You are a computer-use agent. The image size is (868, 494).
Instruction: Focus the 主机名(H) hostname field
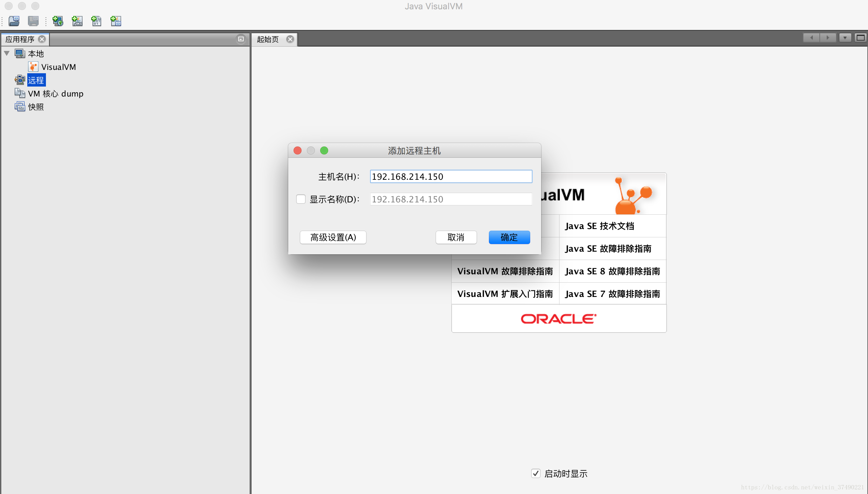tap(451, 176)
